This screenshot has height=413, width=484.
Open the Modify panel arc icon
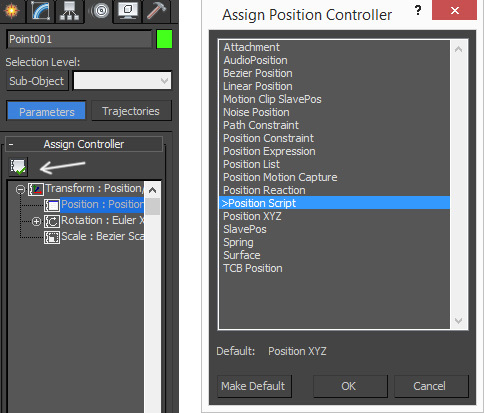tap(41, 11)
